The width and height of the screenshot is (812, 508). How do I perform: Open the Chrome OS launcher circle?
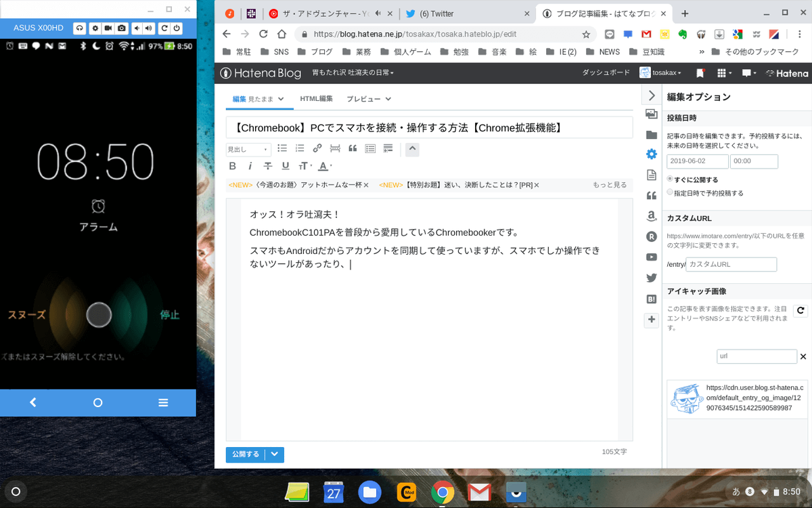click(x=16, y=492)
